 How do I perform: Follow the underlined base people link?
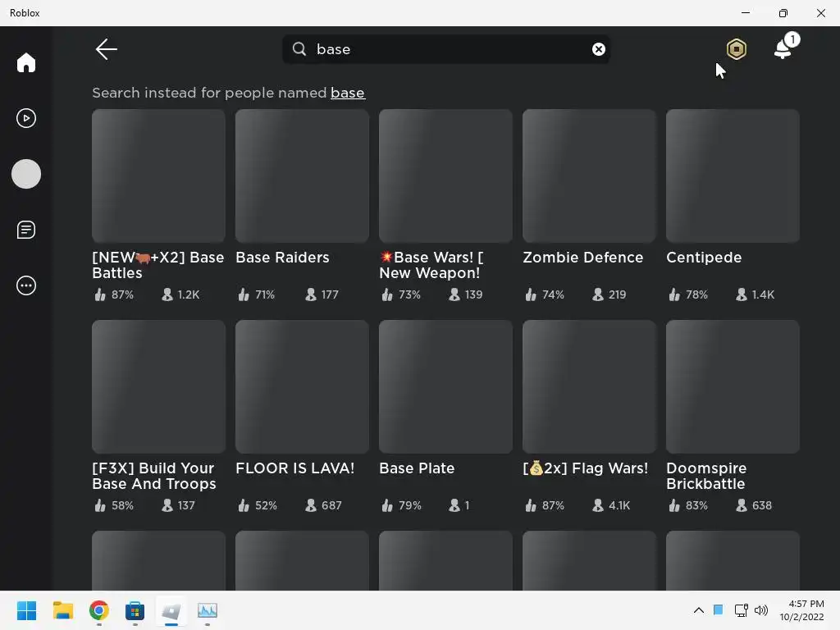click(348, 93)
